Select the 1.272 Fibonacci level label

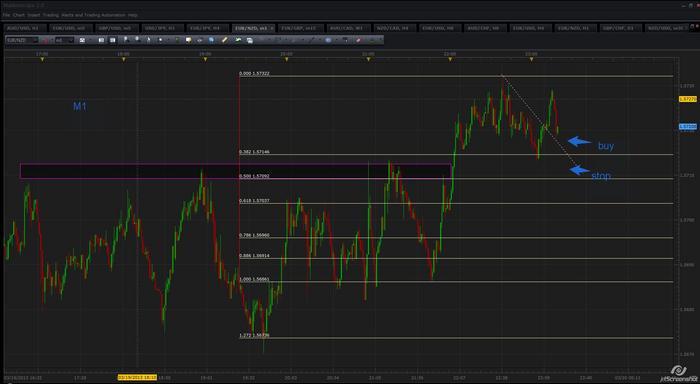(254, 335)
